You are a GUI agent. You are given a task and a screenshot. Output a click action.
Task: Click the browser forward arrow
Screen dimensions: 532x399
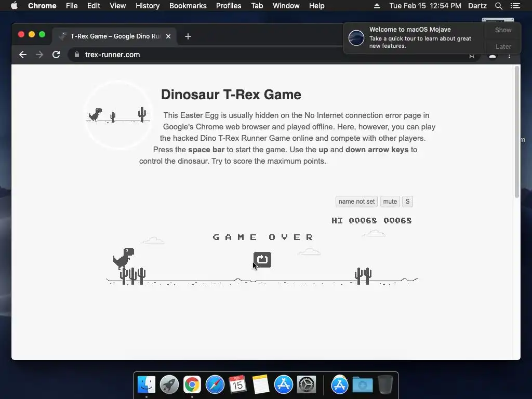(39, 55)
